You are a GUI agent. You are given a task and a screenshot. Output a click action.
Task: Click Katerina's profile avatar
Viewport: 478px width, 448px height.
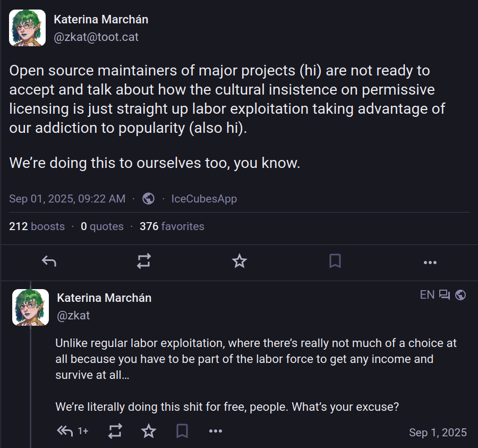(27, 27)
